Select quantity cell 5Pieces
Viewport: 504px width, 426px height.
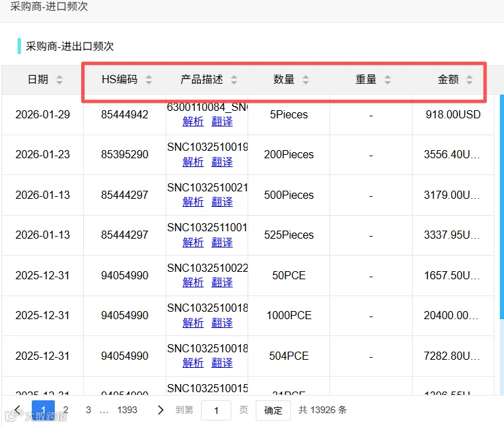click(x=289, y=114)
